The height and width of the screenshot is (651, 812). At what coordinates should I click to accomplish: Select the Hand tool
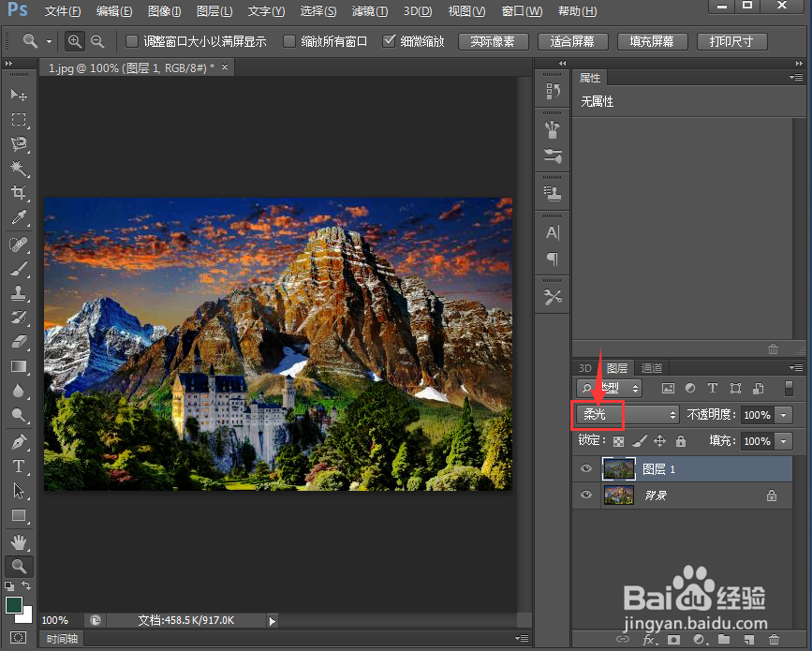click(x=19, y=542)
